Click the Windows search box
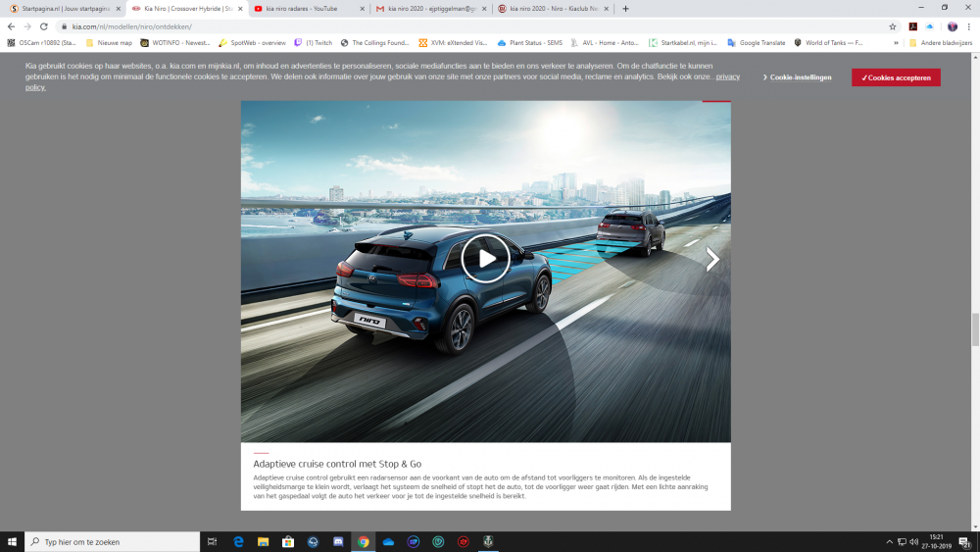This screenshot has width=980, height=552. point(113,541)
